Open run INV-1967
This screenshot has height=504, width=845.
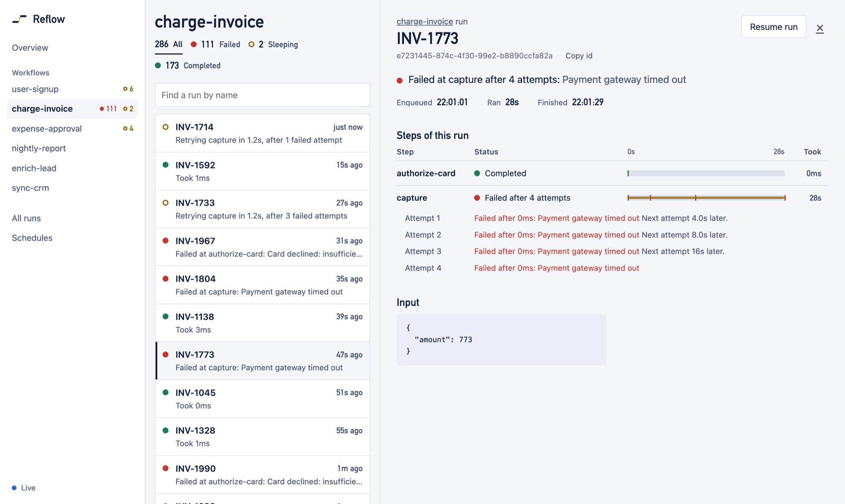pos(262,247)
